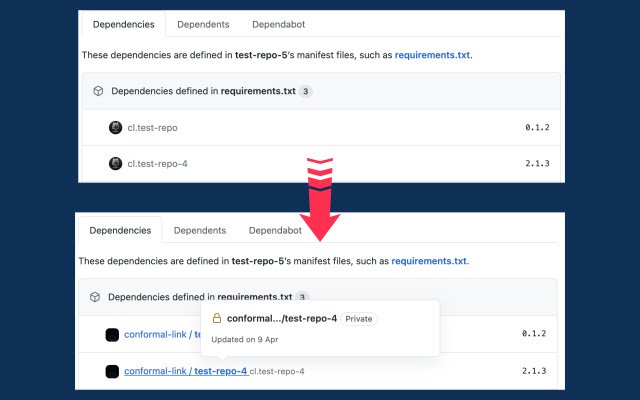
Task: Click black avatar beside conformal-link / test-repo-4
Action: pos(112,371)
